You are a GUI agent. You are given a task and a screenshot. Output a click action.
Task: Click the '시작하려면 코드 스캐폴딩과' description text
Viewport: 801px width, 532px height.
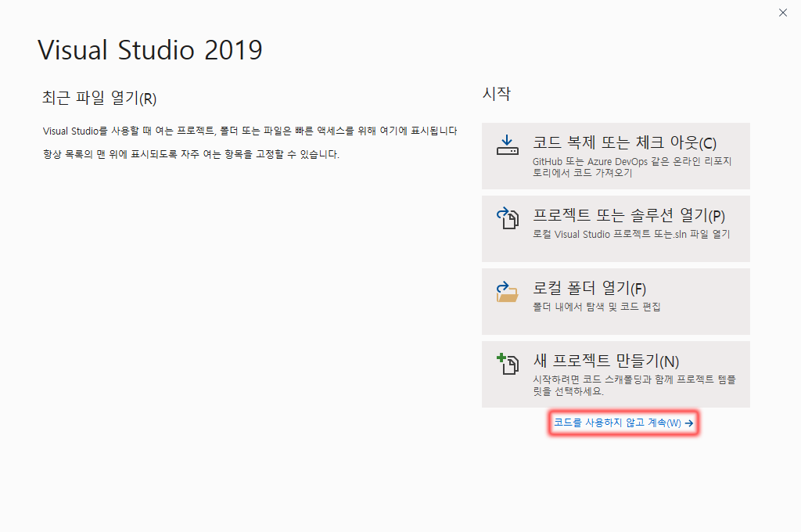coord(634,386)
